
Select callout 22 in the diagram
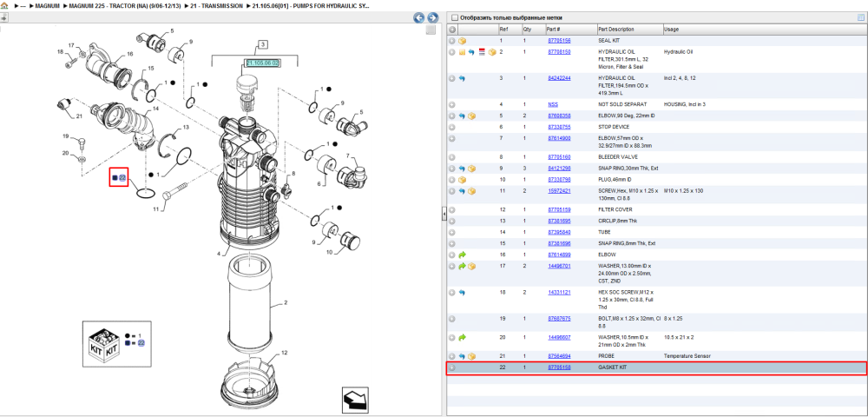click(122, 178)
